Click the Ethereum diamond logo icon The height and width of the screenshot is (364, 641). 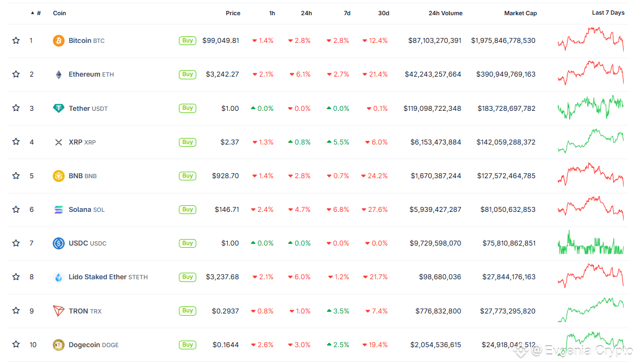[59, 74]
